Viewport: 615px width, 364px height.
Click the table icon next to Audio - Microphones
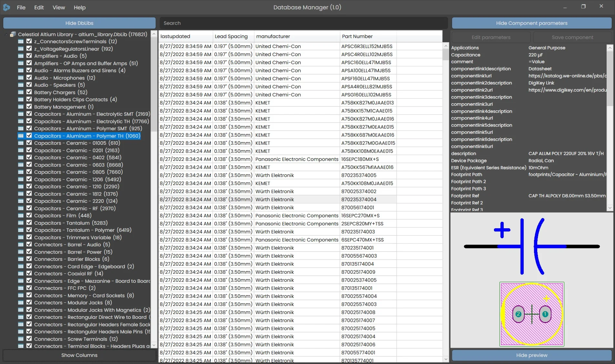(x=21, y=78)
